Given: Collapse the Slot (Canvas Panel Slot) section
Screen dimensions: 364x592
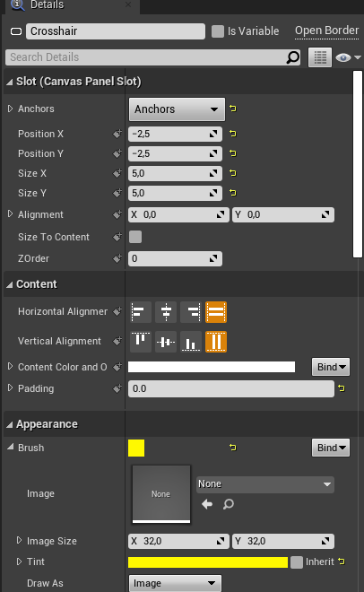Looking at the screenshot, I should pos(10,82).
